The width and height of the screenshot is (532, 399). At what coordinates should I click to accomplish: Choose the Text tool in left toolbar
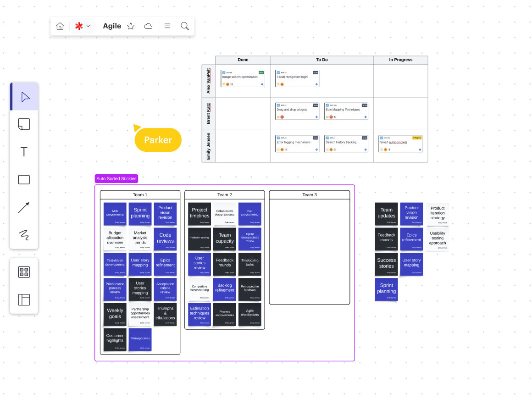24,152
